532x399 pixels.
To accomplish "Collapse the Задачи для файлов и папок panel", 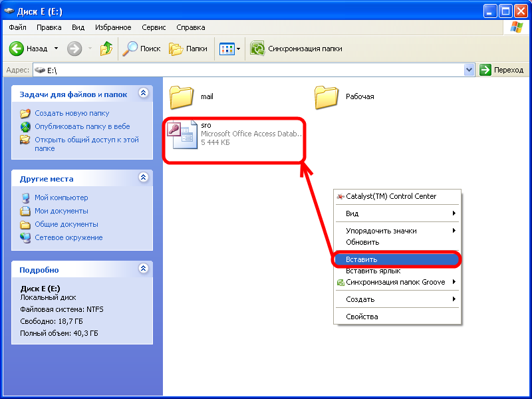I will click(x=142, y=94).
